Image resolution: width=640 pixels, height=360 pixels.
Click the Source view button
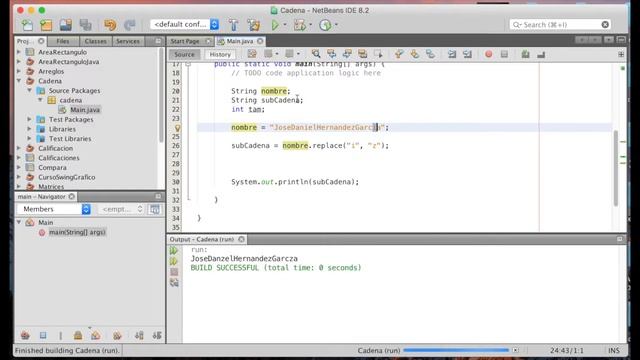(184, 54)
